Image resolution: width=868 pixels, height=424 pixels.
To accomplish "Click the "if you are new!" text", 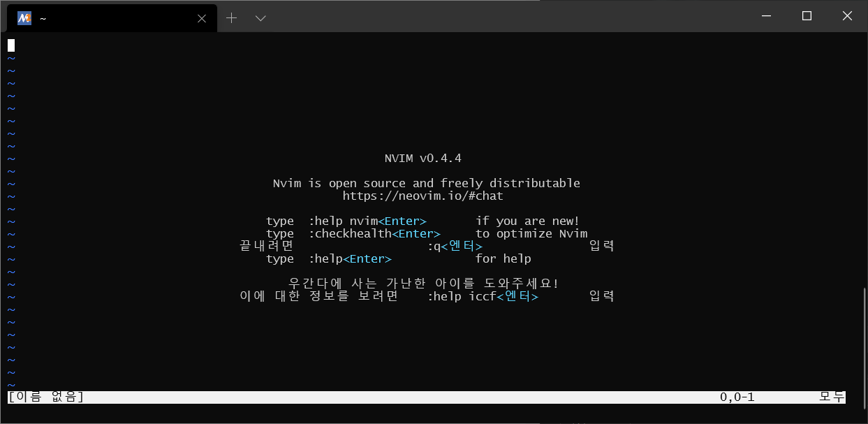I will pos(528,221).
